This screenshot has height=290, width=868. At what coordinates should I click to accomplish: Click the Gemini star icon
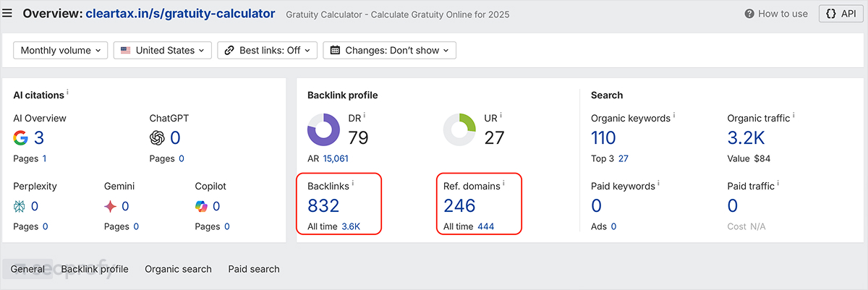[111, 207]
